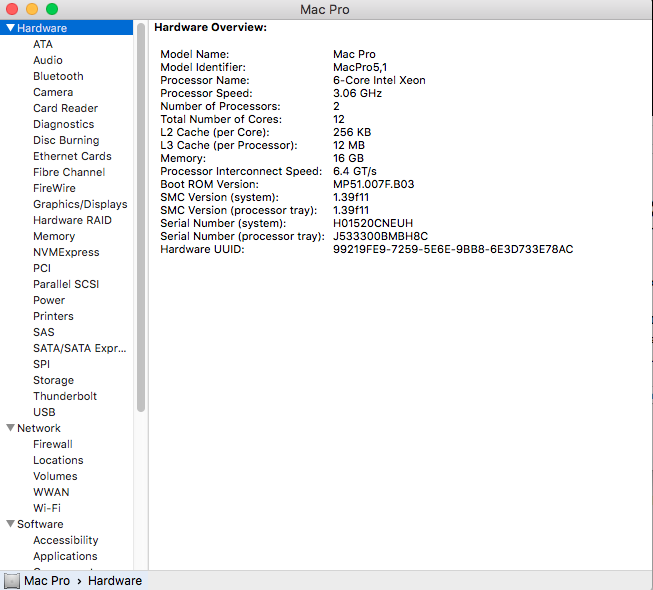Open Card Reader details
Viewport: 653px width, 590px height.
66,108
